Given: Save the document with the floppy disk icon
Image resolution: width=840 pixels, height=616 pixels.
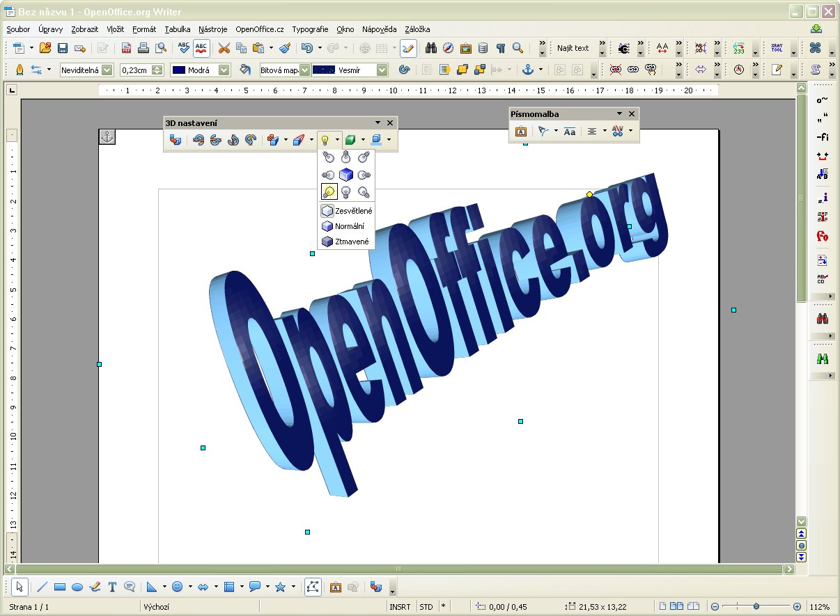Looking at the screenshot, I should (63, 48).
